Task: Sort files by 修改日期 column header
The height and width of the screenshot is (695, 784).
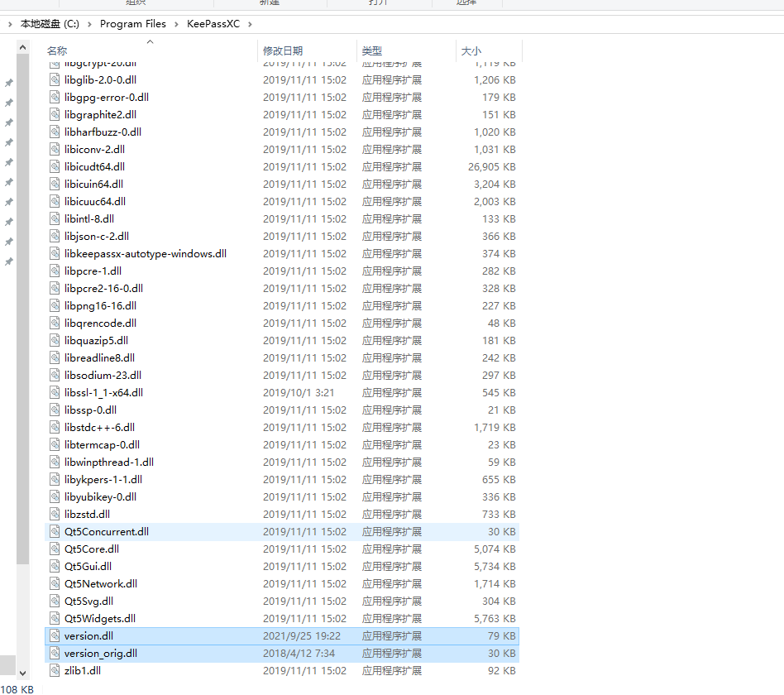Action: pos(283,51)
